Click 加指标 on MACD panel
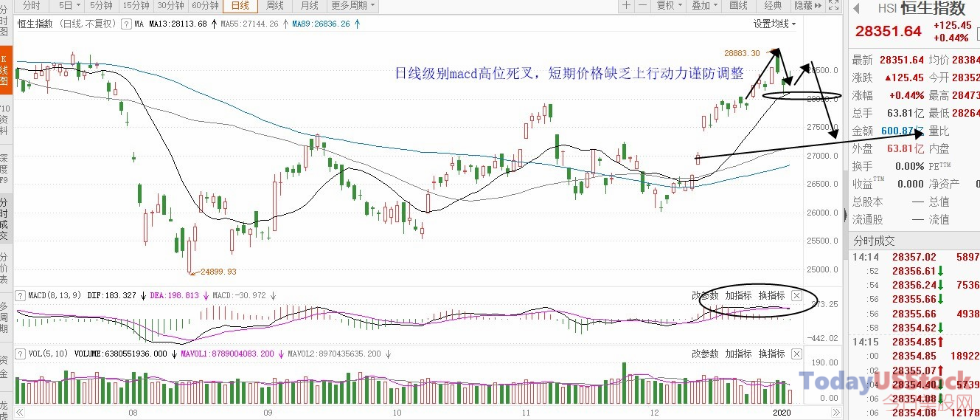This screenshot has width=980, height=420. 738,296
